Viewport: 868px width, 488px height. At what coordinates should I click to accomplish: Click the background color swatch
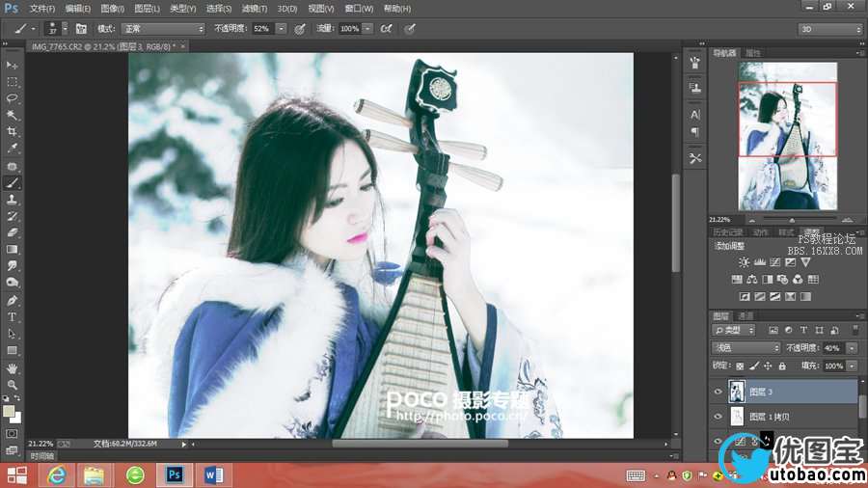tap(16, 418)
